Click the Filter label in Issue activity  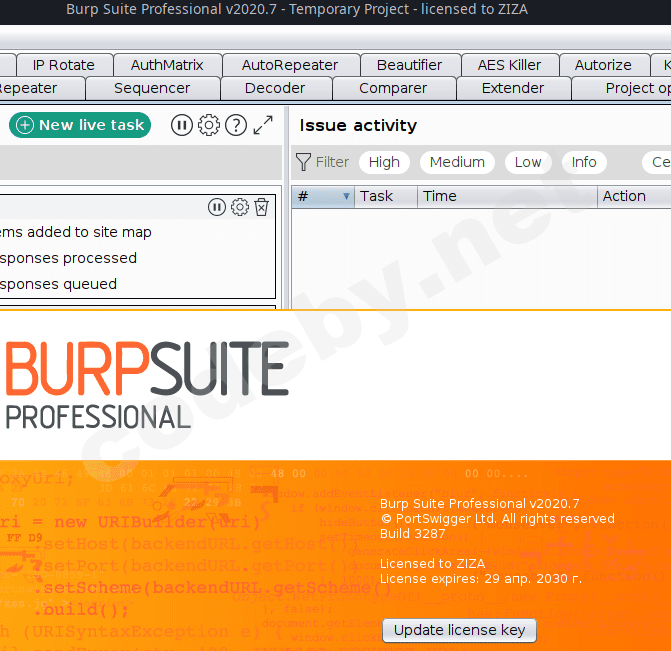(332, 162)
